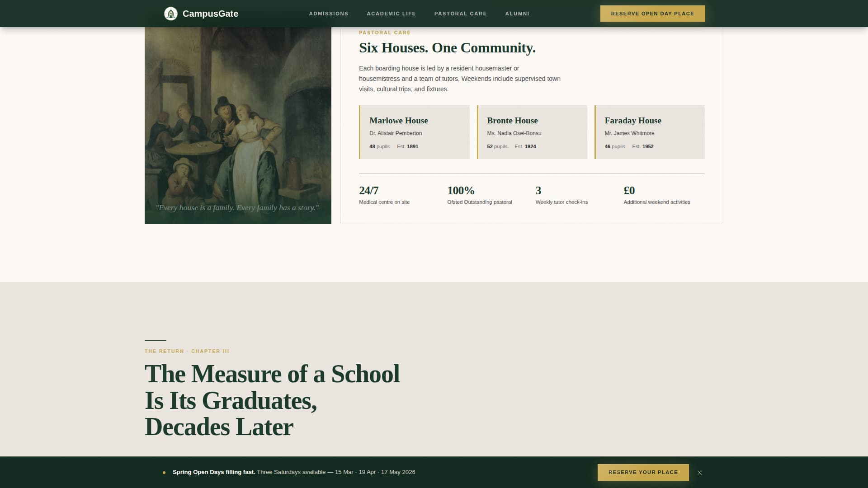
Task: Click The Return · Chapter III label
Action: [187, 351]
